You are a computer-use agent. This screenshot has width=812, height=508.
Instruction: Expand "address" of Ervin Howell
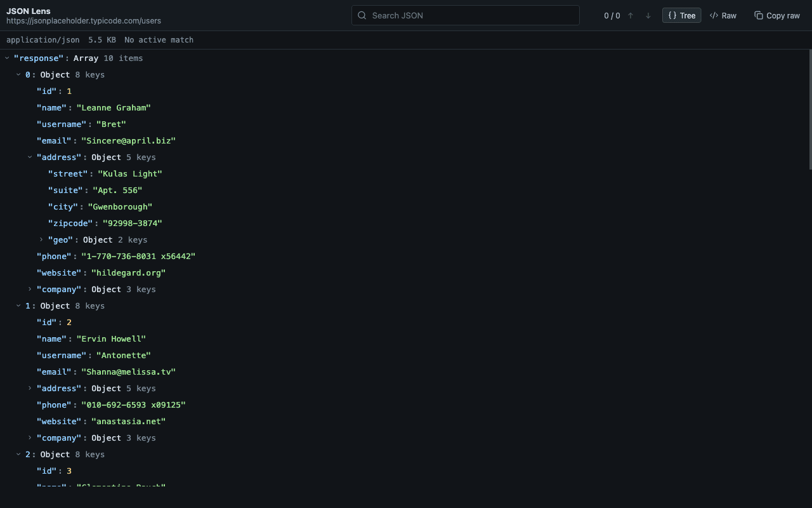point(30,388)
